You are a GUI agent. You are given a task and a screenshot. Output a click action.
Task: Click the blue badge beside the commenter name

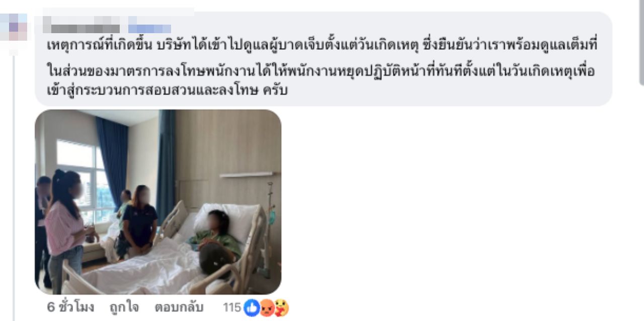pos(149,29)
